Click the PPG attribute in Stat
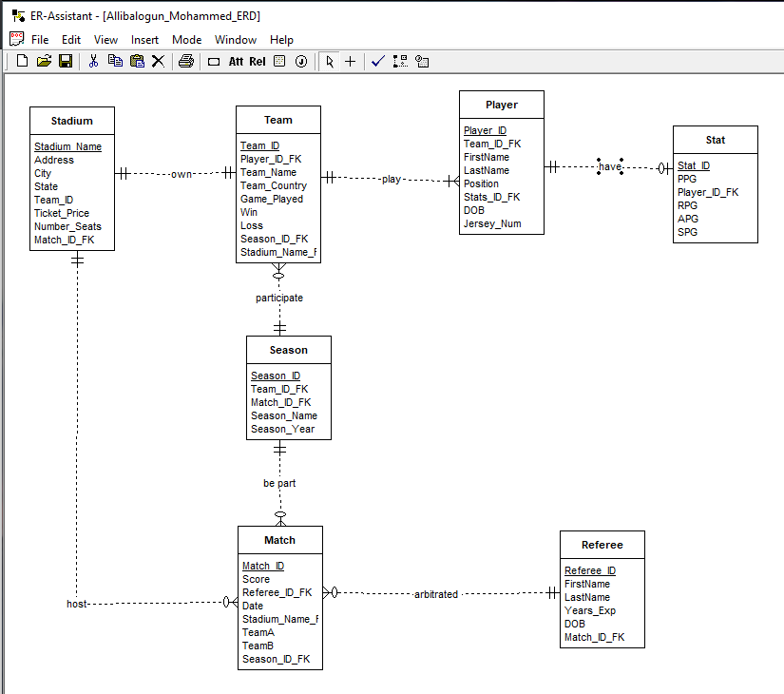The image size is (784, 694). click(x=687, y=179)
